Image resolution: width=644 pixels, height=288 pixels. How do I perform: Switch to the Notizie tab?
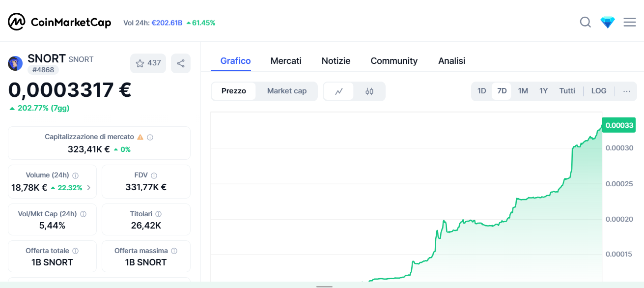coord(336,61)
